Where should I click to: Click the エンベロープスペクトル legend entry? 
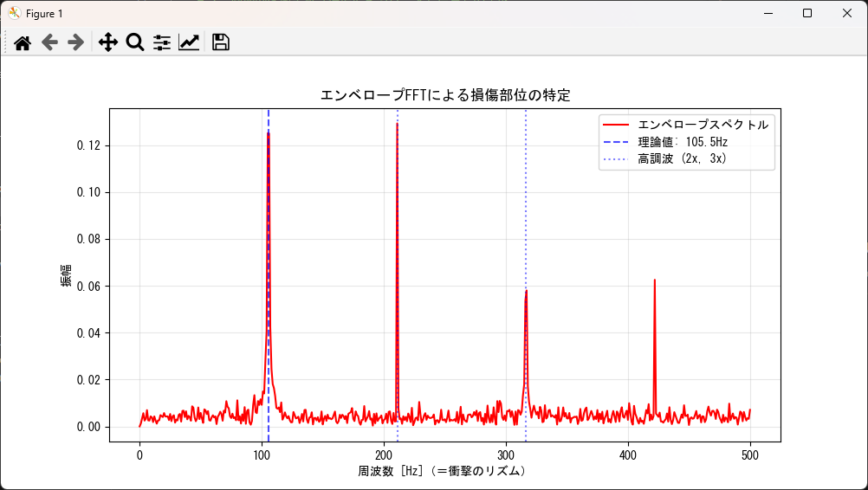[703, 125]
